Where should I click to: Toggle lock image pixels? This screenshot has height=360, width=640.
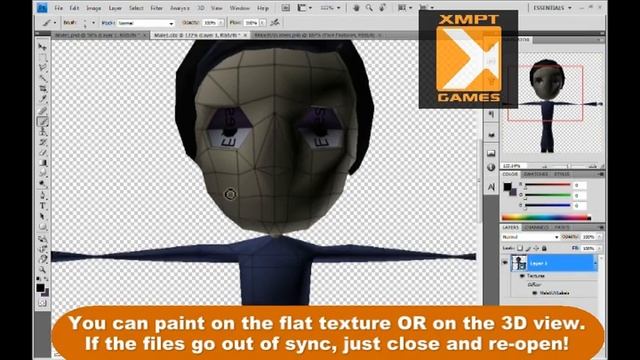click(528, 248)
